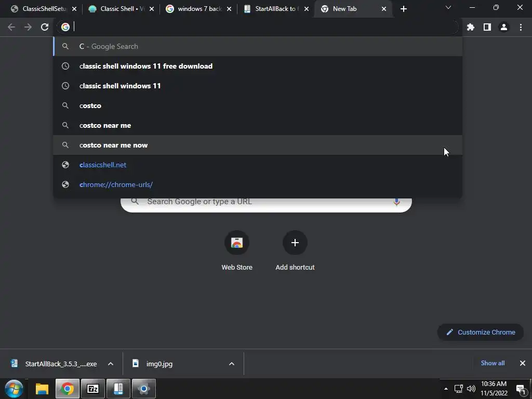
Task: Go forward to next page
Action: pos(28,27)
